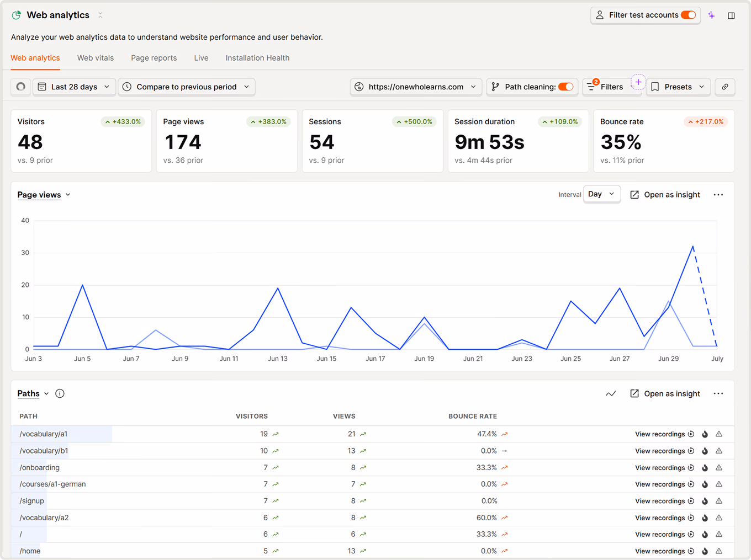Switch to the Web vitals tab
Viewport: 751px width, 560px height.
(x=96, y=58)
